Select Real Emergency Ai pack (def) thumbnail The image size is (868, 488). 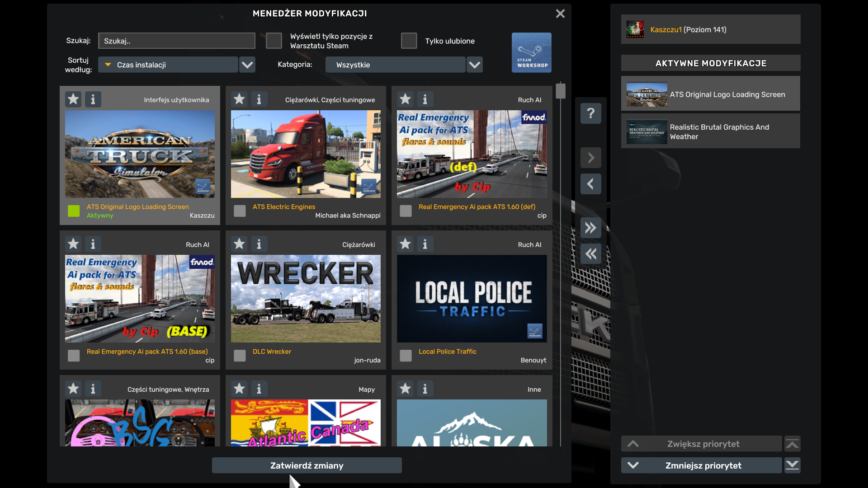pos(472,154)
